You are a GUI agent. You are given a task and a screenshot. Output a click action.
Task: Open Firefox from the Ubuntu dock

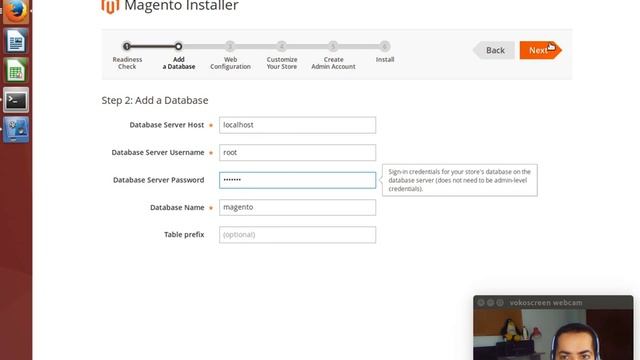point(16,10)
